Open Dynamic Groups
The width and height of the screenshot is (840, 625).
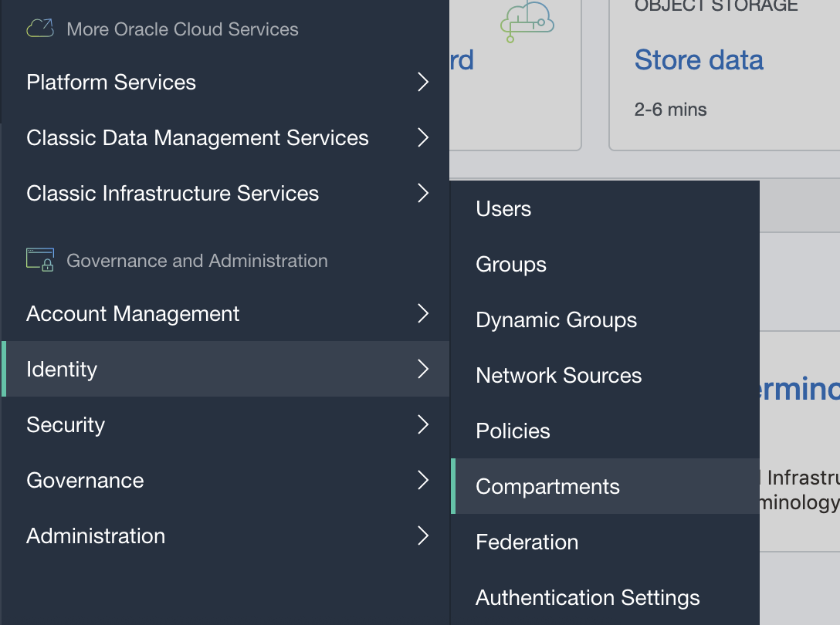[x=556, y=319]
